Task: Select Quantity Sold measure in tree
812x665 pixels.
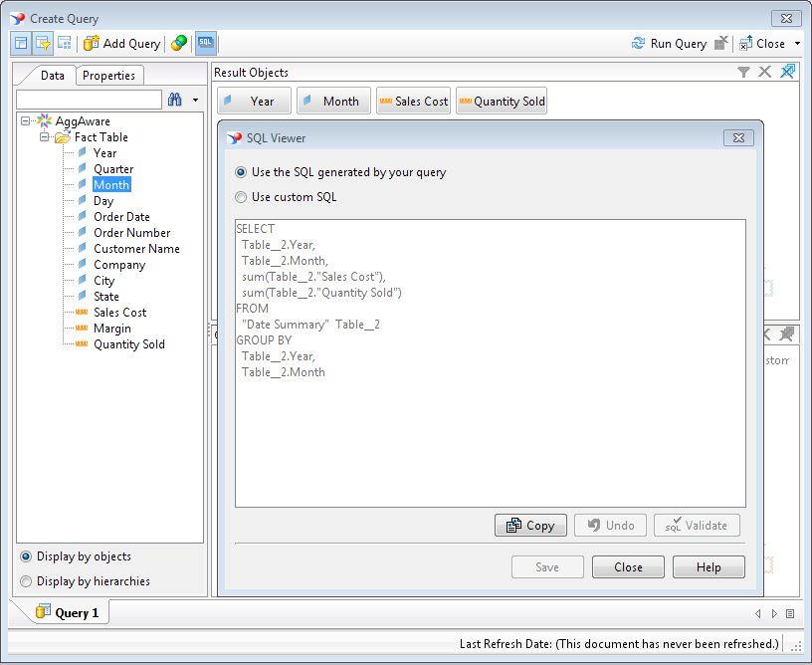Action: click(129, 344)
